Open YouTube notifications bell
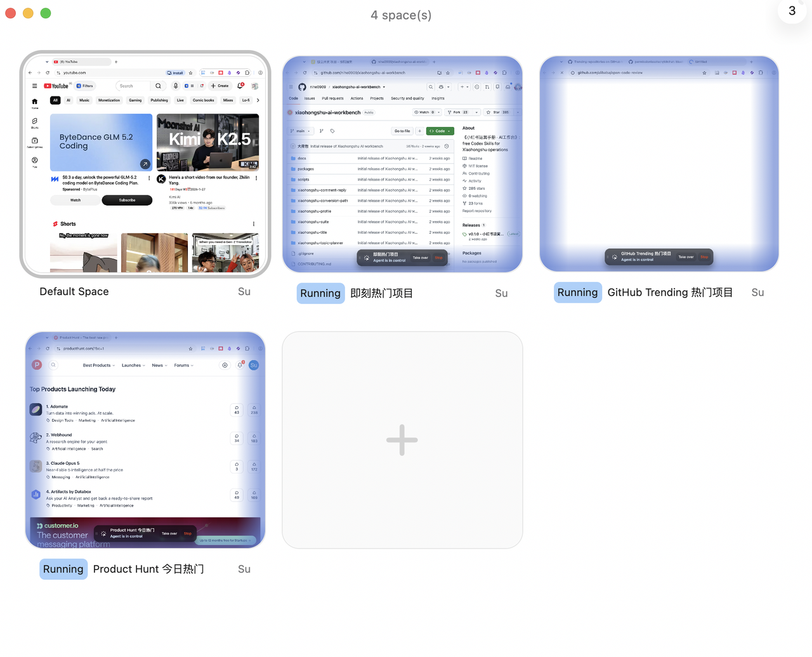The height and width of the screenshot is (657, 812). point(240,86)
